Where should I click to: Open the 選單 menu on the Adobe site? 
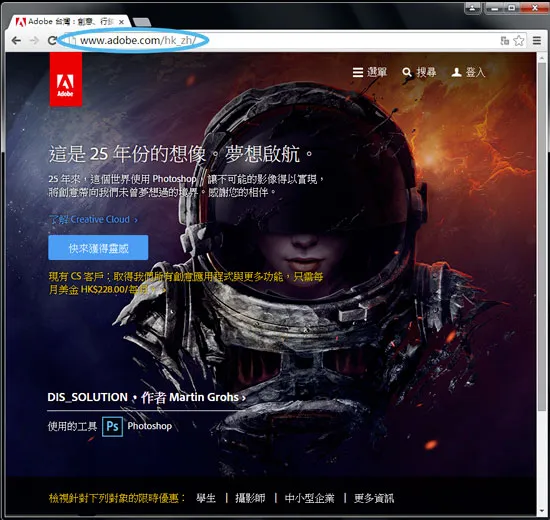[x=370, y=72]
